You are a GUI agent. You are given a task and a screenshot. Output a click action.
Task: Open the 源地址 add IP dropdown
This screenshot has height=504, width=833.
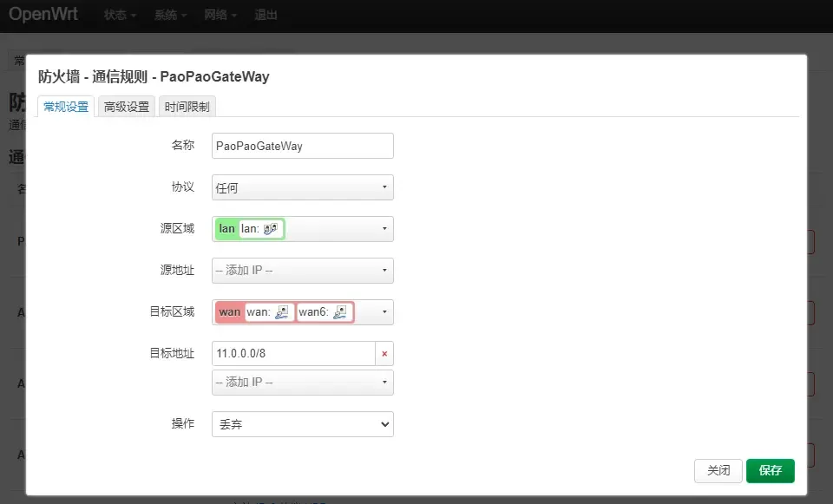tap(302, 271)
